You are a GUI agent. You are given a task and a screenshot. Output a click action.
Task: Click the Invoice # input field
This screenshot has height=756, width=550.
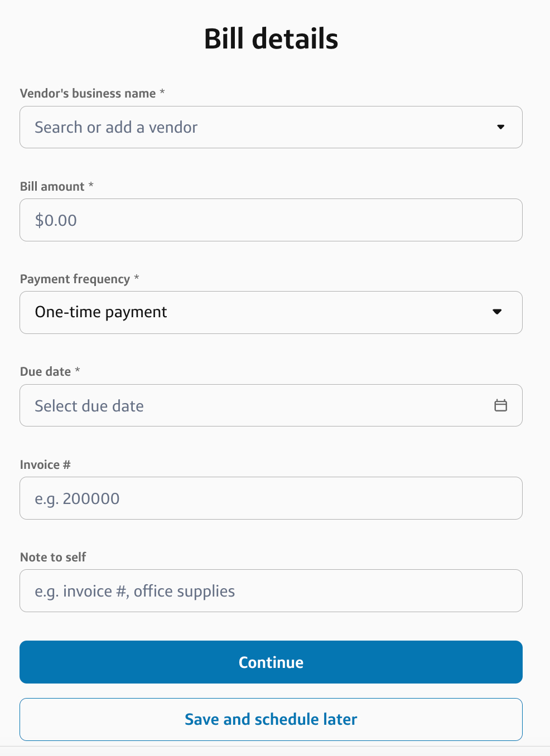271,498
